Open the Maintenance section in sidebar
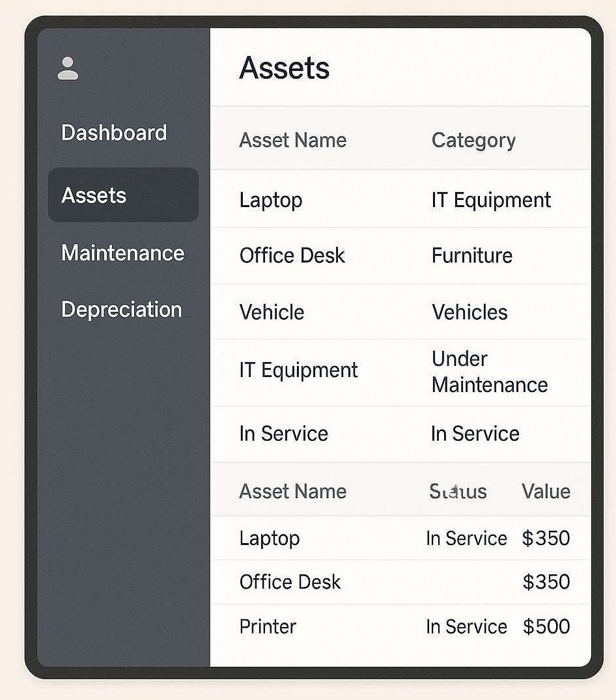Viewport: 616px width, 700px height. 122,253
